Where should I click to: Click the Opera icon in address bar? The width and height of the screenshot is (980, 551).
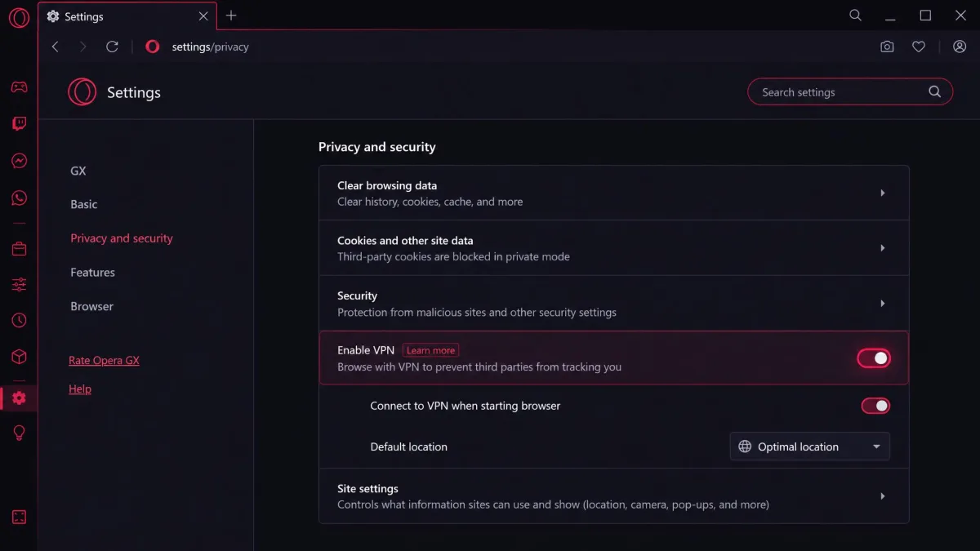point(152,47)
